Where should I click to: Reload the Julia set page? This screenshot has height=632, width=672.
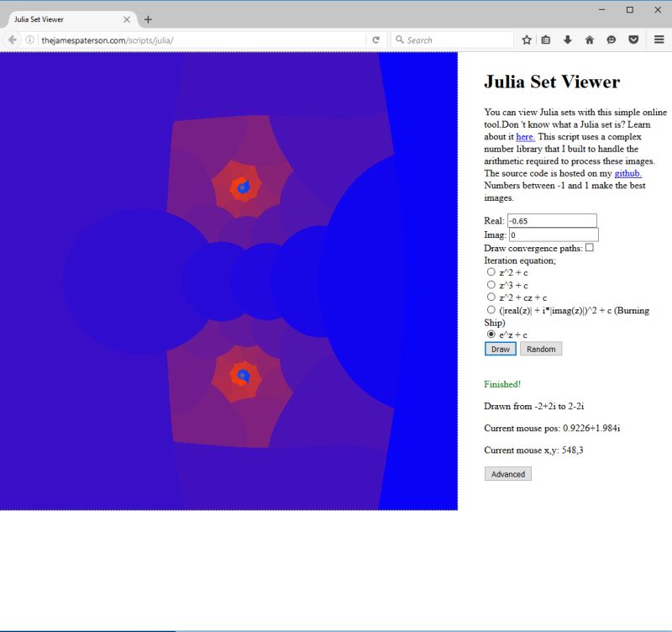tap(375, 39)
